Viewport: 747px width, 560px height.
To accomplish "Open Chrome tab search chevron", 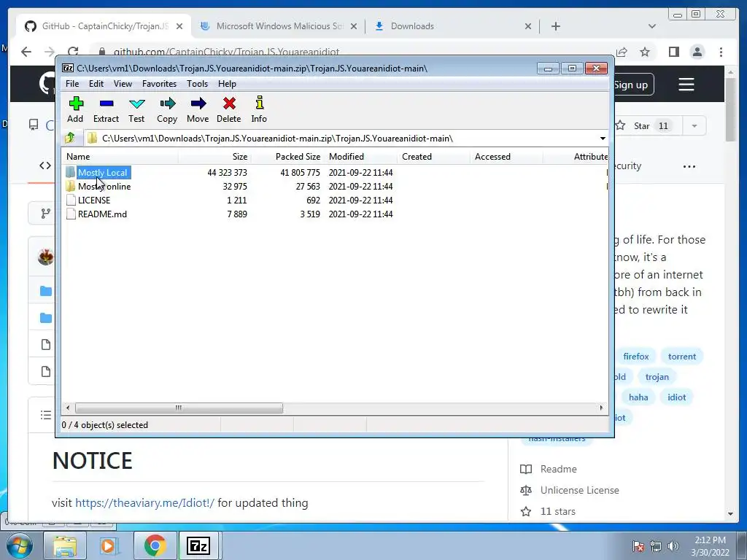I will coord(652,27).
